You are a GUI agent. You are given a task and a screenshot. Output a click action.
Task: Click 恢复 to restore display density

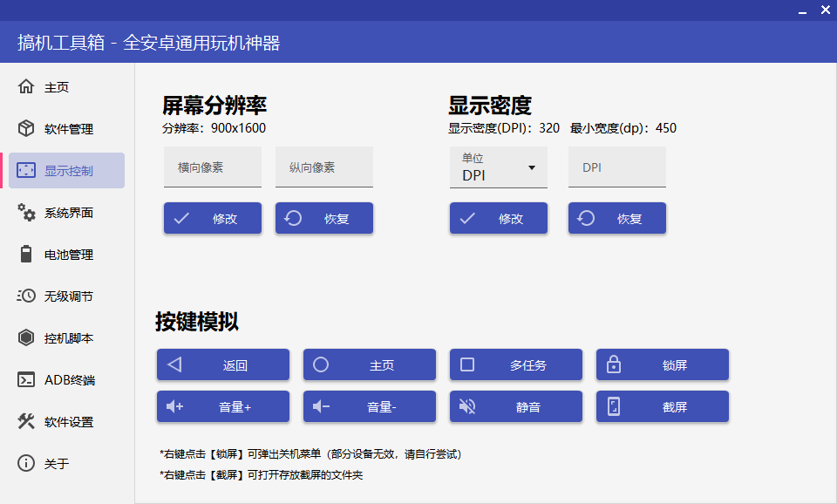616,218
